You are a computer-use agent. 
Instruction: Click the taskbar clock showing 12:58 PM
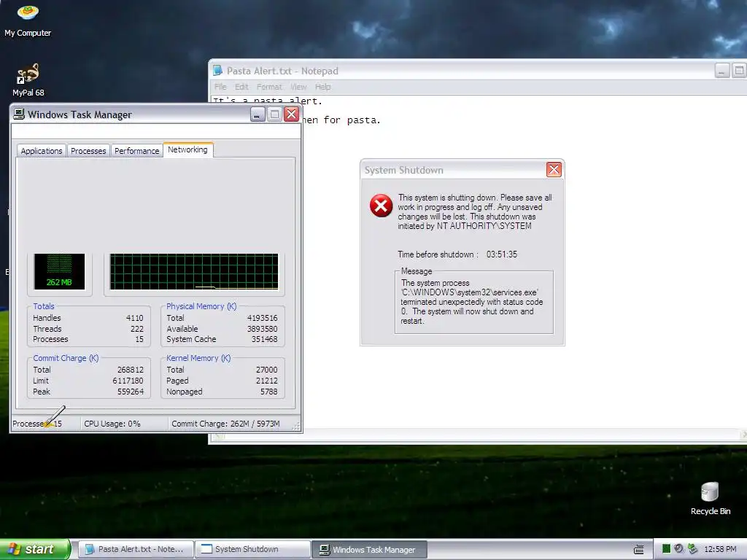720,549
